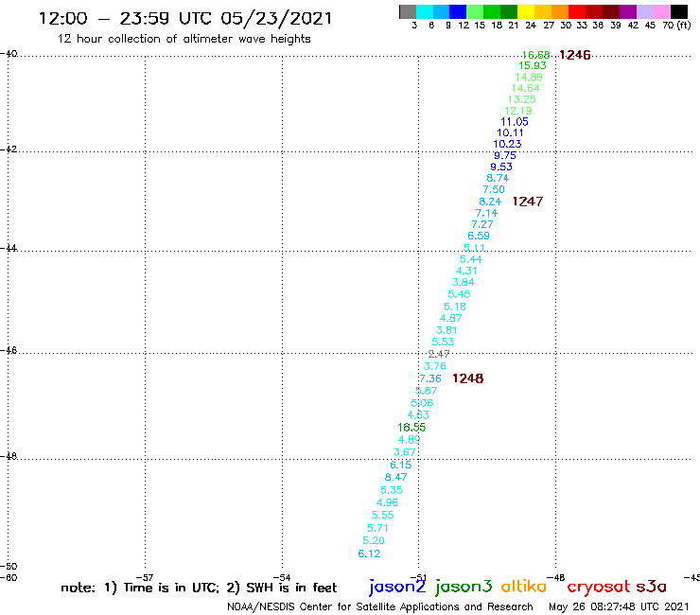Click wave height value 15.93
The image size is (700, 615).
(533, 65)
